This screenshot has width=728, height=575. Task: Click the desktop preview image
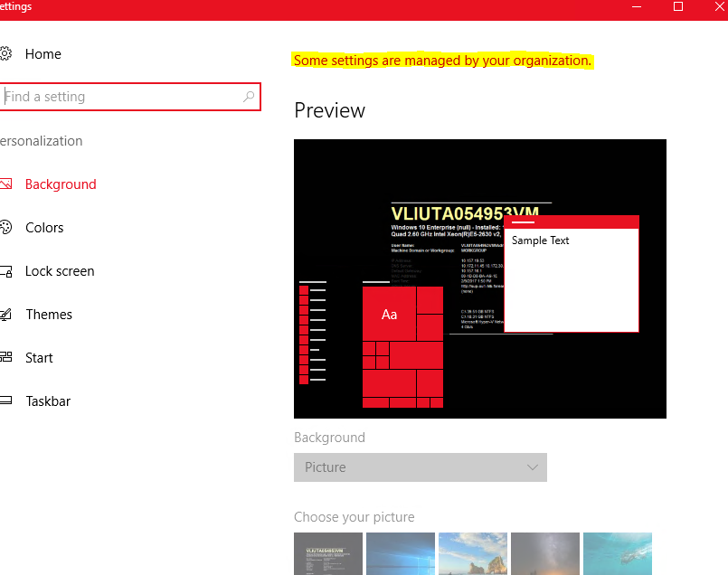click(480, 279)
